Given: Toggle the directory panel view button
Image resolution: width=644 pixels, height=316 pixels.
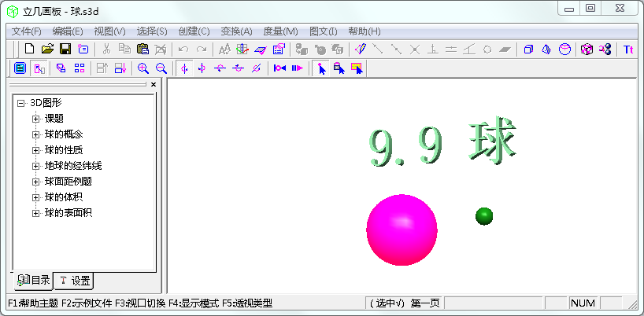Looking at the screenshot, I should (20, 68).
